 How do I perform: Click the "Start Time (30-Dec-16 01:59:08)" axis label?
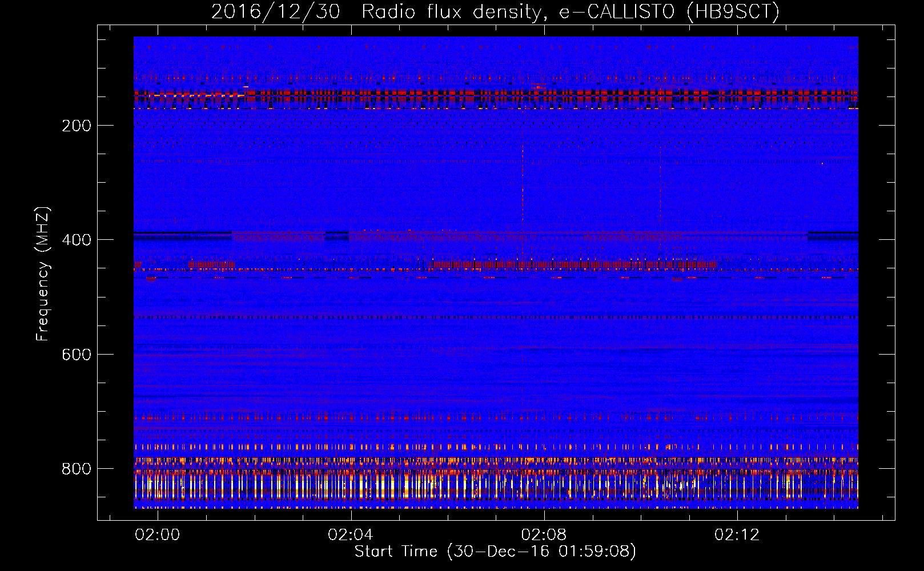pyautogui.click(x=495, y=552)
